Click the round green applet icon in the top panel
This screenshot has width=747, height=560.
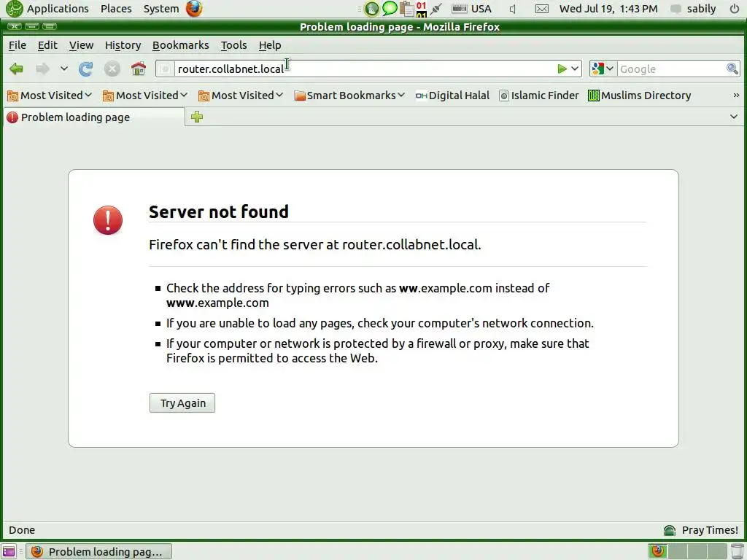coord(371,9)
